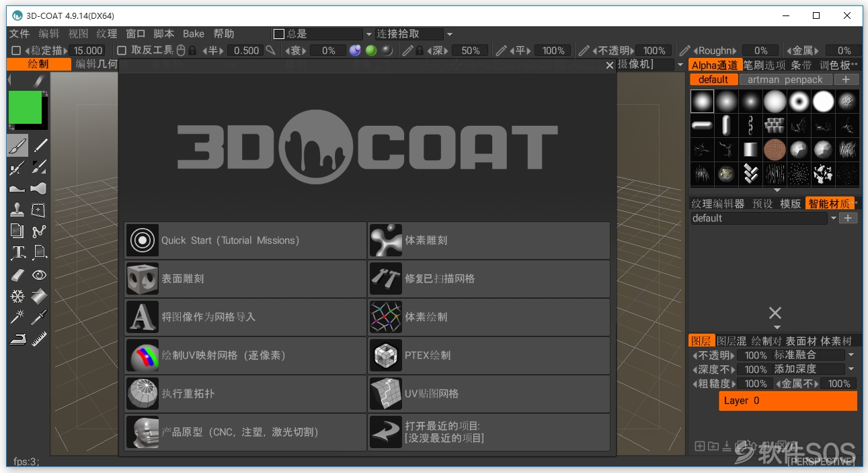Toggle pen pressure for 平 smoothing

coord(501,50)
